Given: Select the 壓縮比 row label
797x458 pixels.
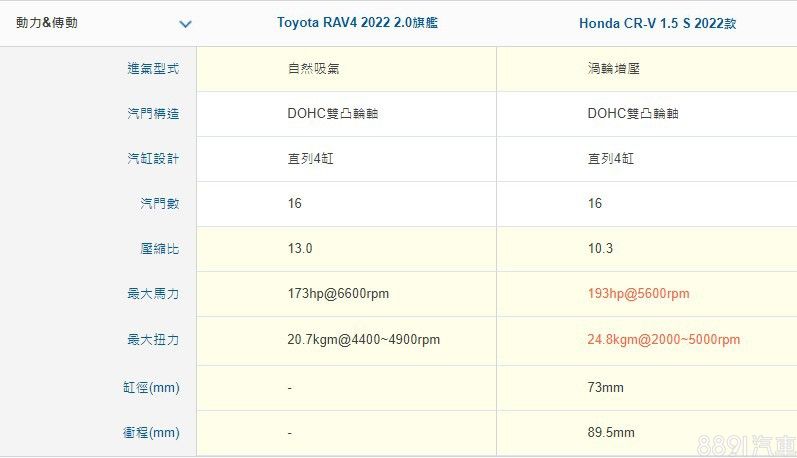Looking at the screenshot, I should click(x=160, y=249).
